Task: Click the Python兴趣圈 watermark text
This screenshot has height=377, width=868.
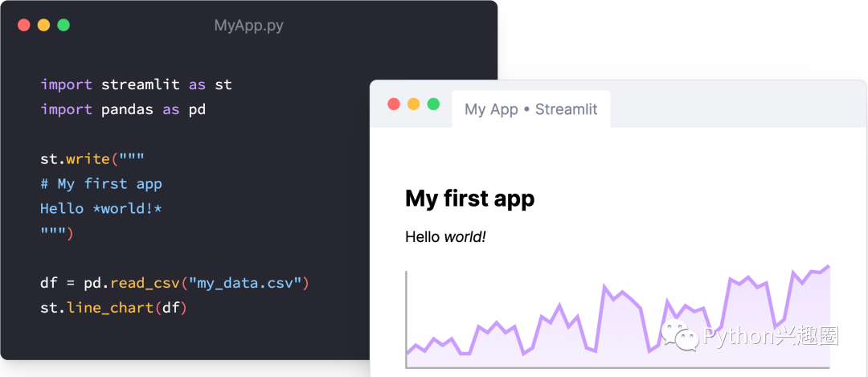Action: pos(770,336)
